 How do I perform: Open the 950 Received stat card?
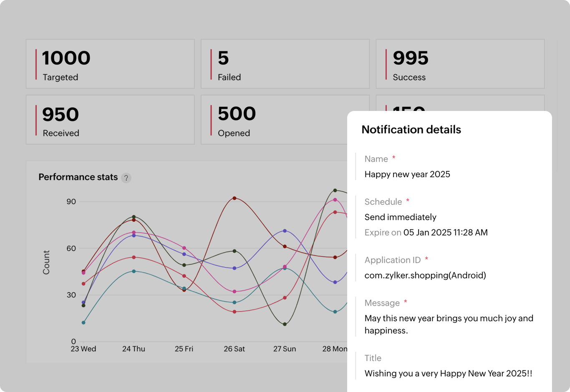point(110,120)
